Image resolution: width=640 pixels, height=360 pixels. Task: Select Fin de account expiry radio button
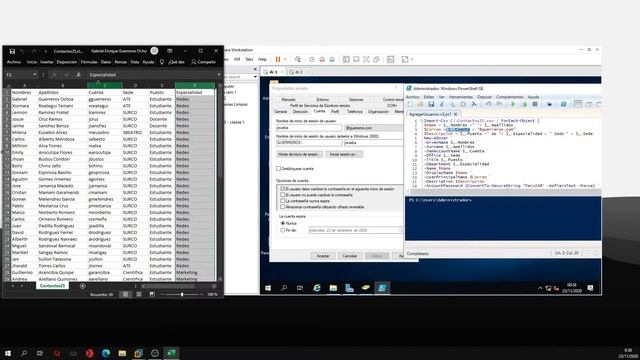(x=282, y=231)
